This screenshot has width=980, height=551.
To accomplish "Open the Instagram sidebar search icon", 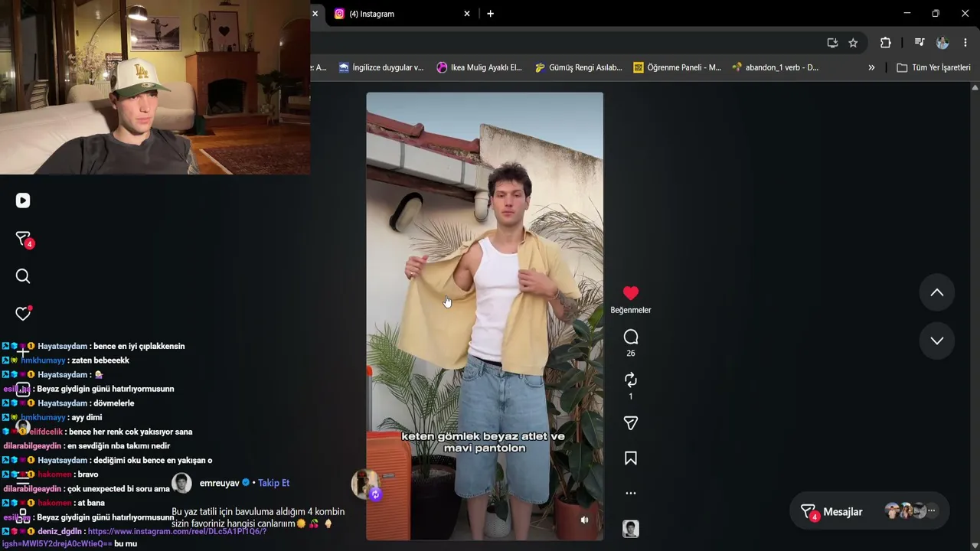I will point(23,276).
